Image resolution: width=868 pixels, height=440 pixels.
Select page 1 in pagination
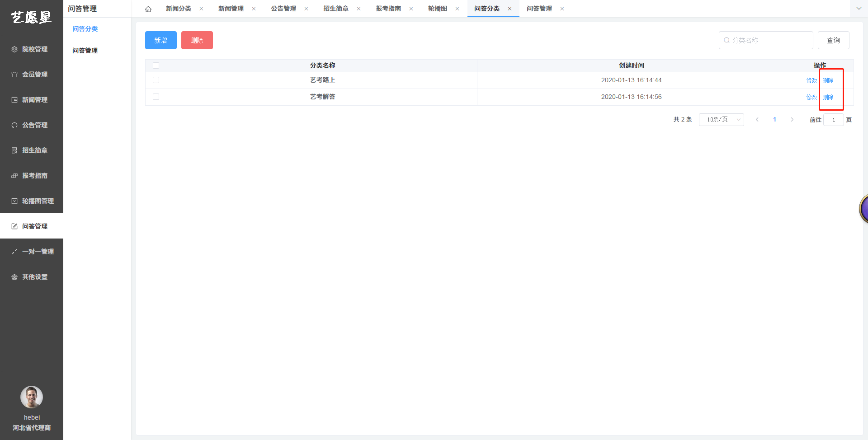click(x=775, y=120)
